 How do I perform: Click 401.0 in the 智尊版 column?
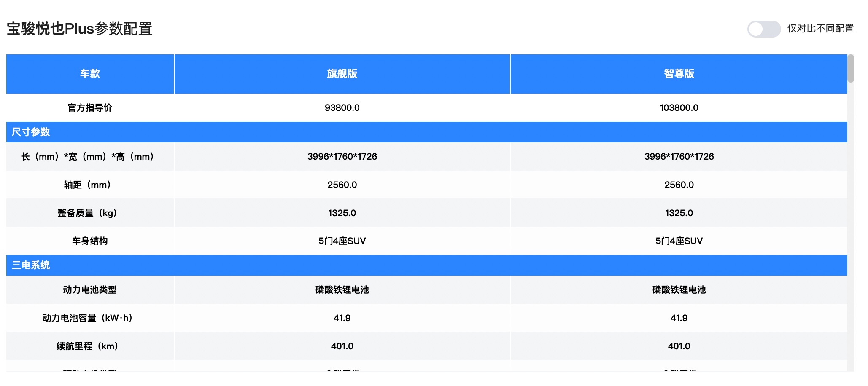[x=679, y=346]
